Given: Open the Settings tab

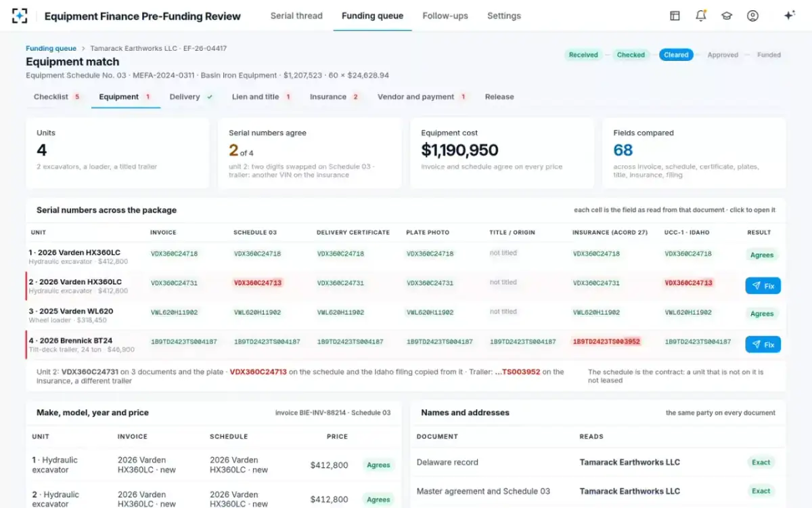Looking at the screenshot, I should 504,16.
